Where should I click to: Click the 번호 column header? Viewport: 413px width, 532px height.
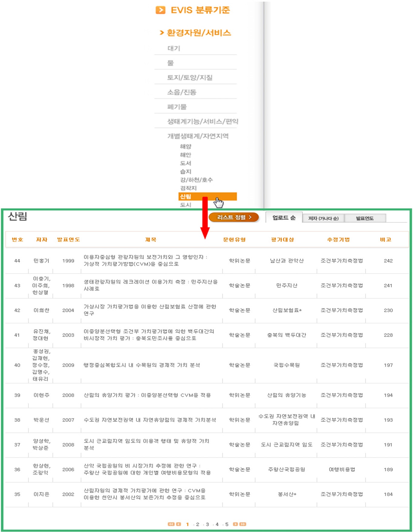pos(17,239)
